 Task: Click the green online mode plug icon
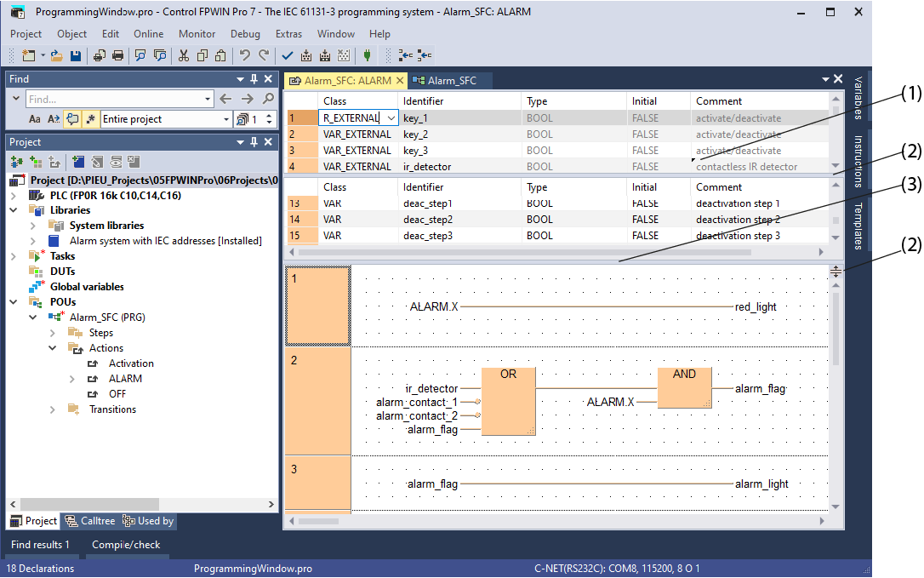pyautogui.click(x=367, y=55)
